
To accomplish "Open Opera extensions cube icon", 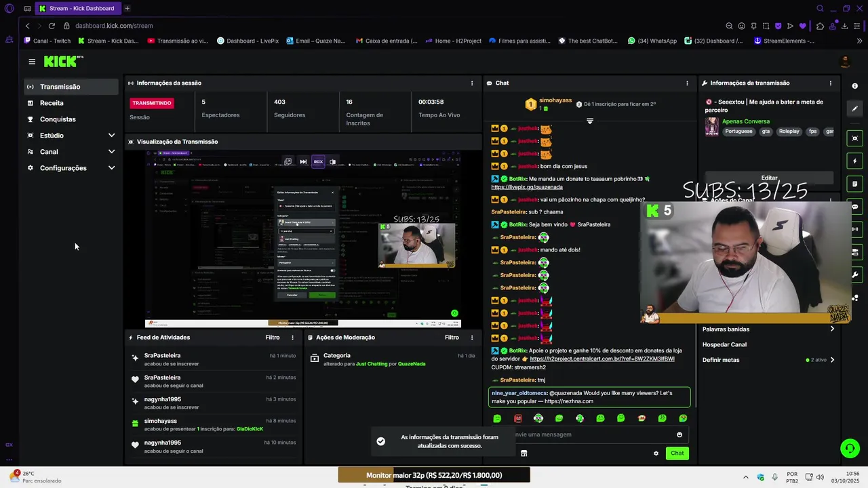I will click(820, 26).
